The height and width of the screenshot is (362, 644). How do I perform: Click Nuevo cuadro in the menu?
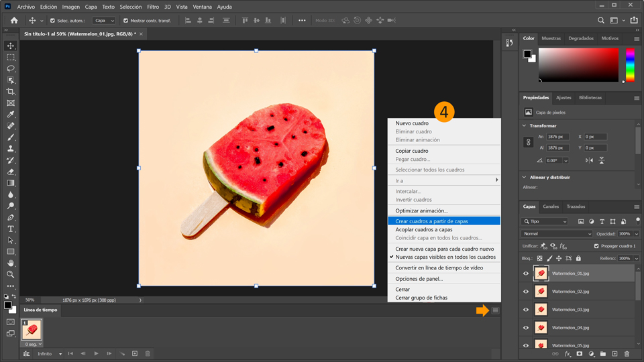click(x=412, y=123)
